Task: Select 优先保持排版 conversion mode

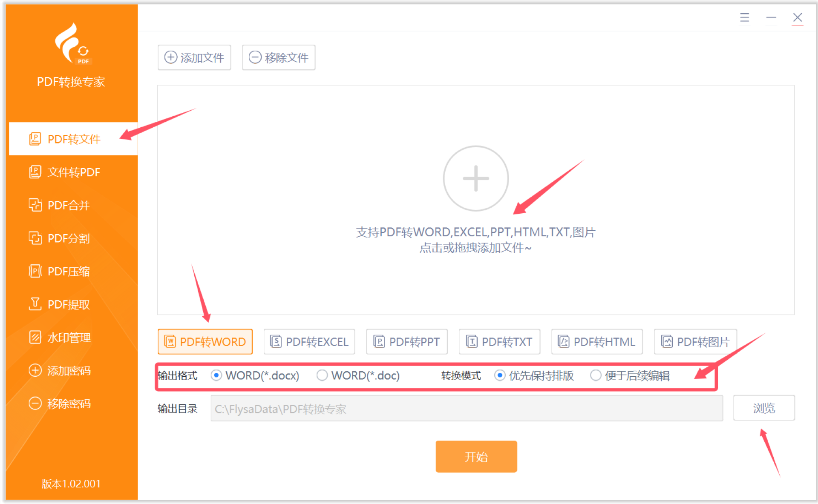Action: pyautogui.click(x=500, y=375)
